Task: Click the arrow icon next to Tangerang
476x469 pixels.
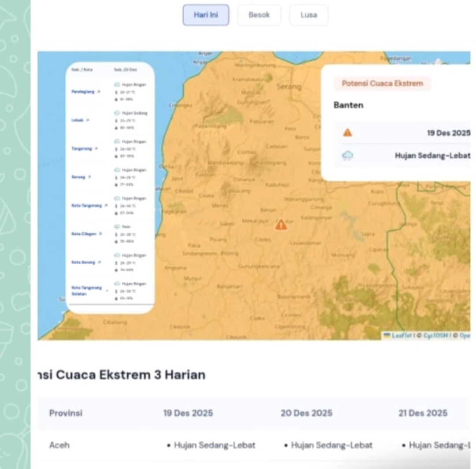Action: point(96,149)
